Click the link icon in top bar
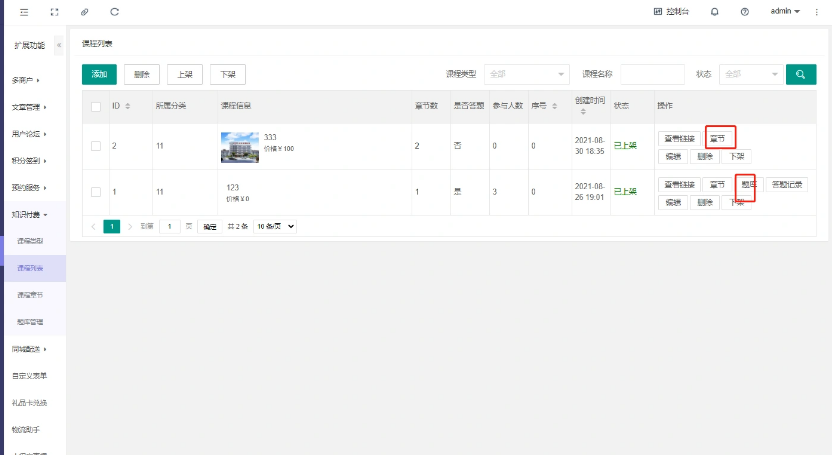The image size is (836, 455). (x=84, y=12)
